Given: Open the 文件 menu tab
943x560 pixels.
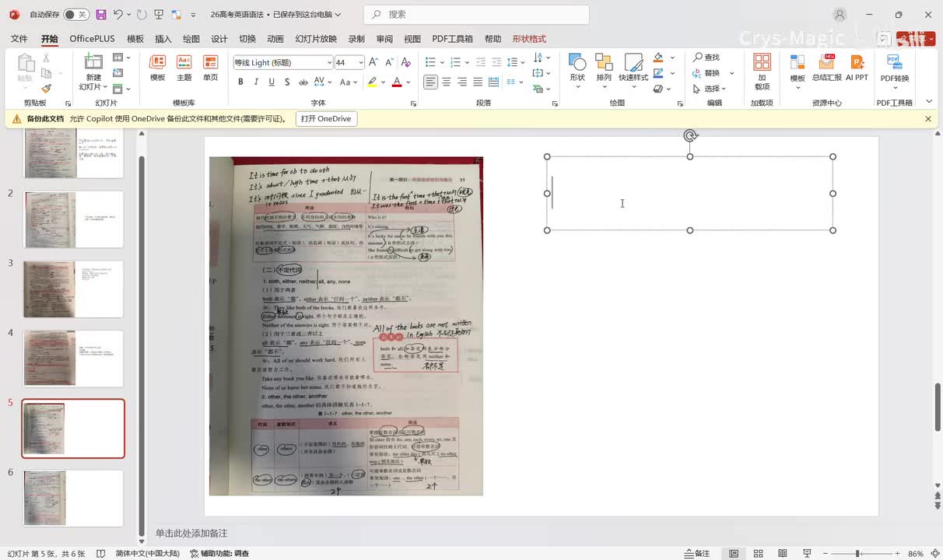Looking at the screenshot, I should pyautogui.click(x=19, y=39).
